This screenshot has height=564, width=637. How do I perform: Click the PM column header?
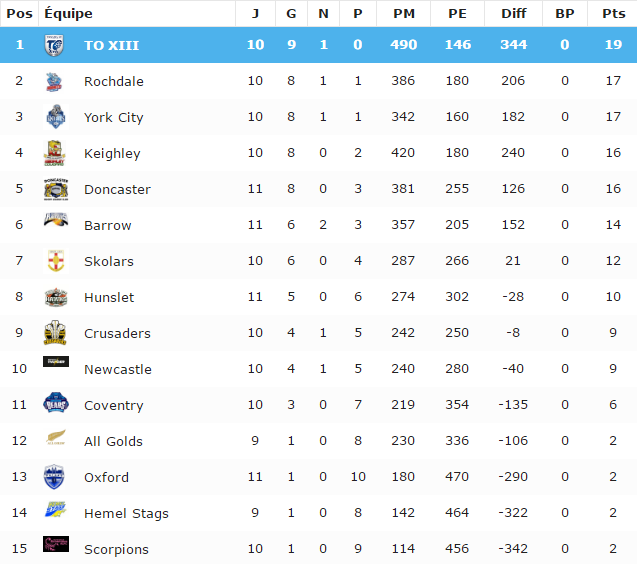[x=404, y=14]
